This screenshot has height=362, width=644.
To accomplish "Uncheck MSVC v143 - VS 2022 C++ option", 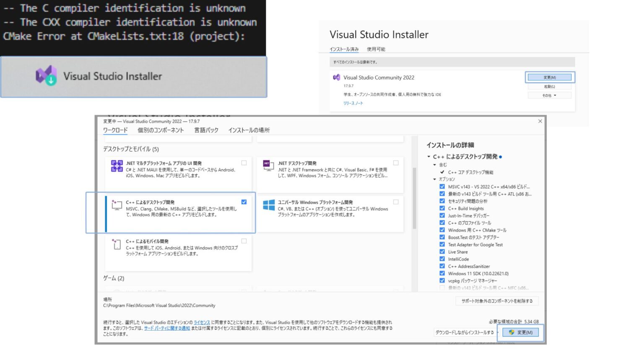I will 442,186.
